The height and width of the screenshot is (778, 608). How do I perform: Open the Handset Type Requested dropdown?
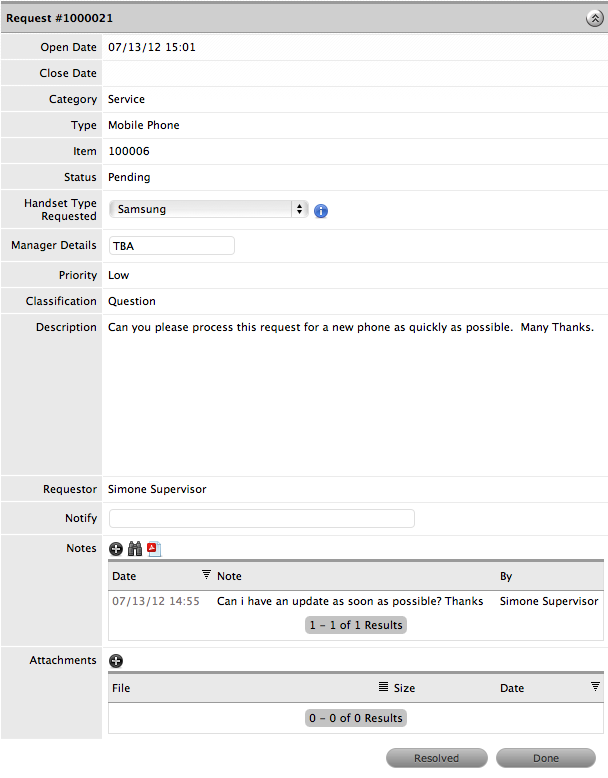tap(208, 209)
